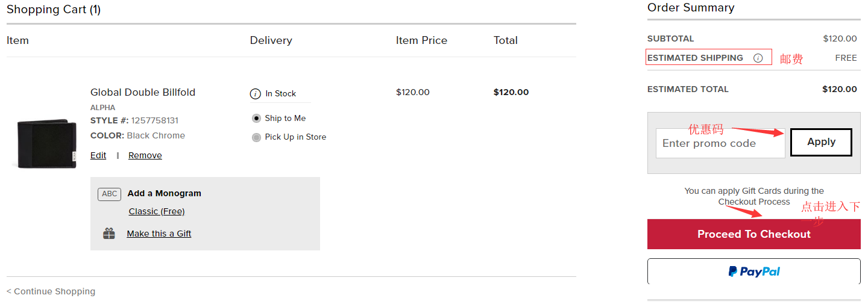Choose the Classic (Free) monogram link

click(x=157, y=211)
